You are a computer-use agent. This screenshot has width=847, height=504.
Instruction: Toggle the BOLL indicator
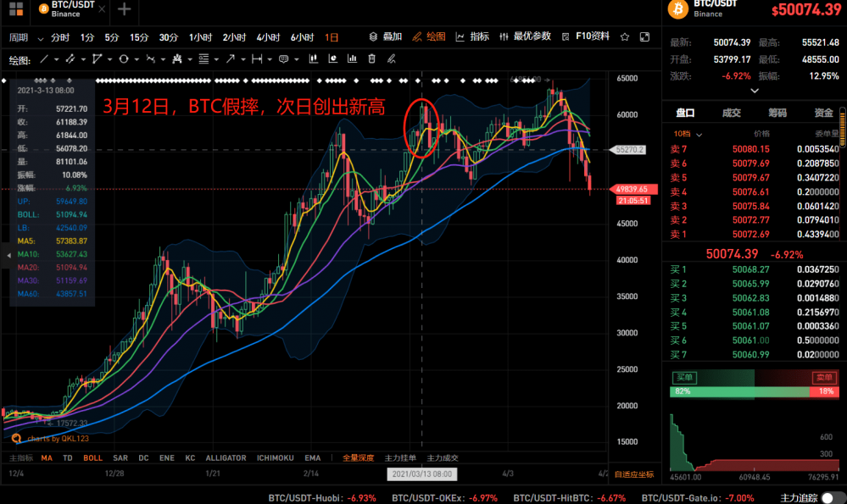pos(92,457)
